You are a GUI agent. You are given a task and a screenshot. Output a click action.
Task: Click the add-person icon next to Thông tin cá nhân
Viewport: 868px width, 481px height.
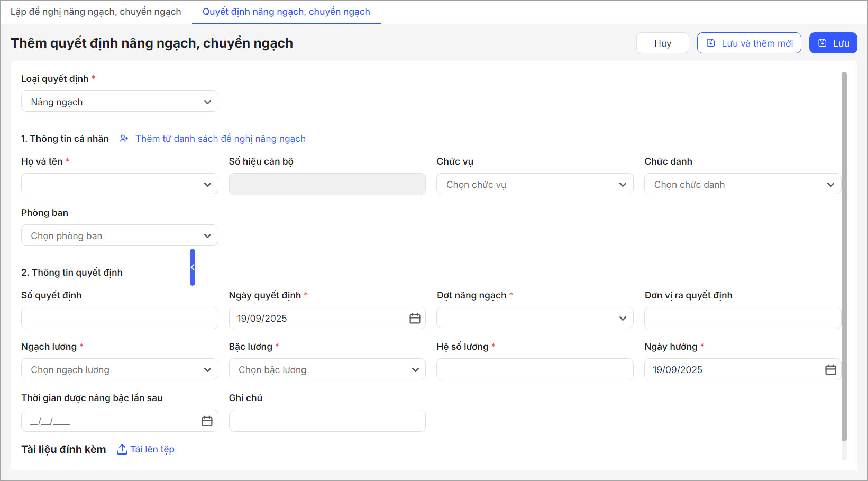coord(124,139)
